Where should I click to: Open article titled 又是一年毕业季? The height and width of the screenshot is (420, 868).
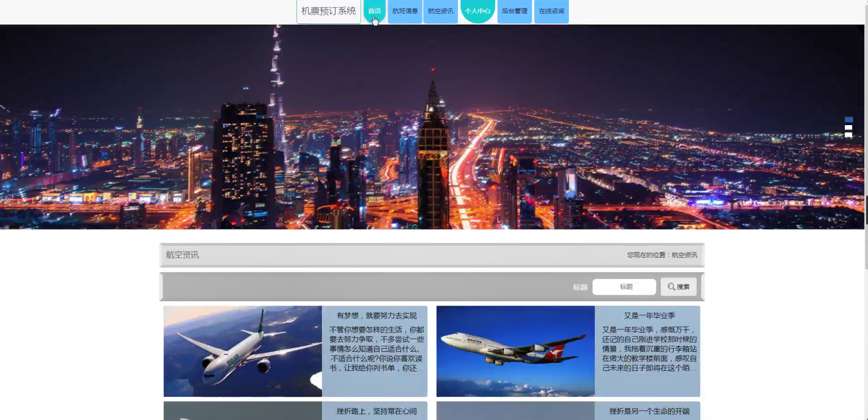649,316
